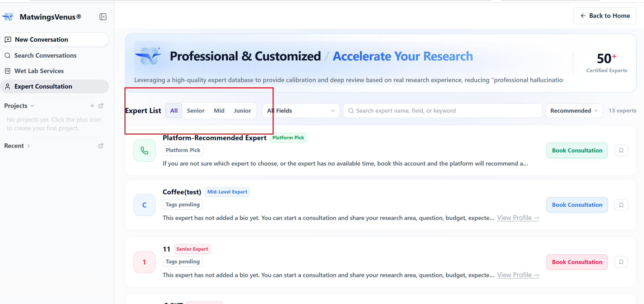Screen dimensions: 644x304
Task: Click the 13 experts count text
Action: click(x=622, y=111)
